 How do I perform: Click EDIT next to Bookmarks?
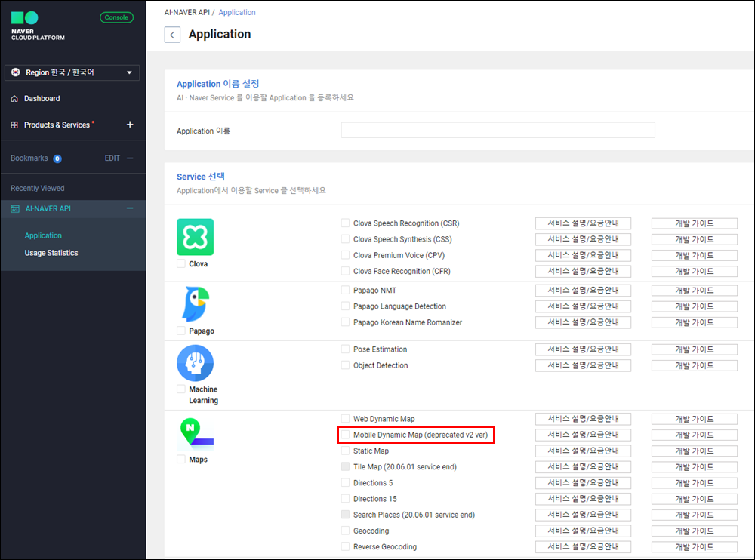112,158
